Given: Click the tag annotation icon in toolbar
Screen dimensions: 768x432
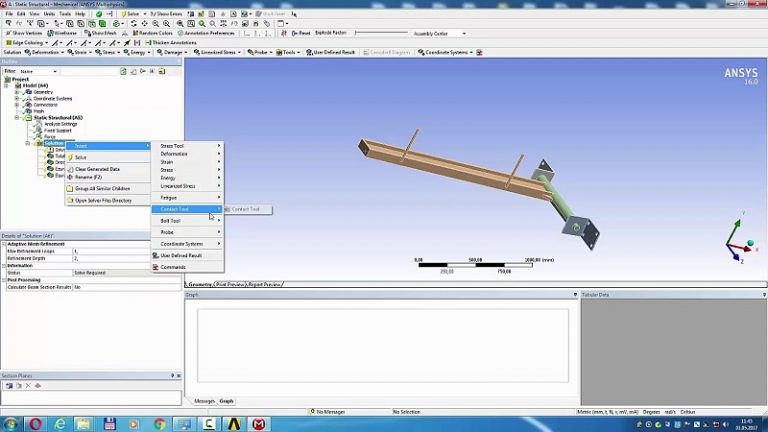Looking at the screenshot, I should click(x=267, y=23).
